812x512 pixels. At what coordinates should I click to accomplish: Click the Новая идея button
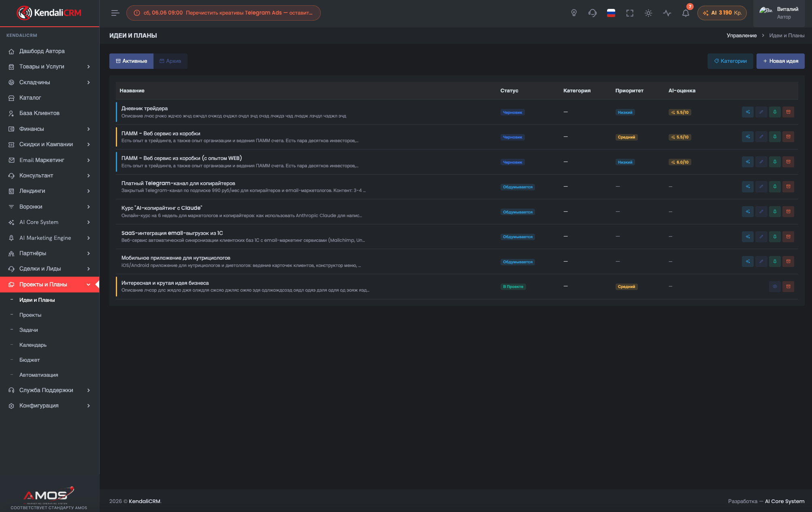tap(780, 61)
